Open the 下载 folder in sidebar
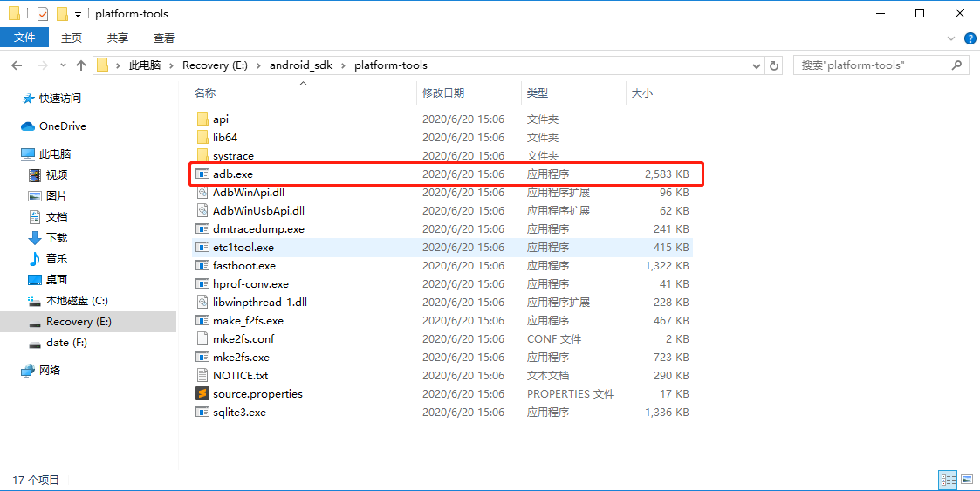 (x=56, y=237)
